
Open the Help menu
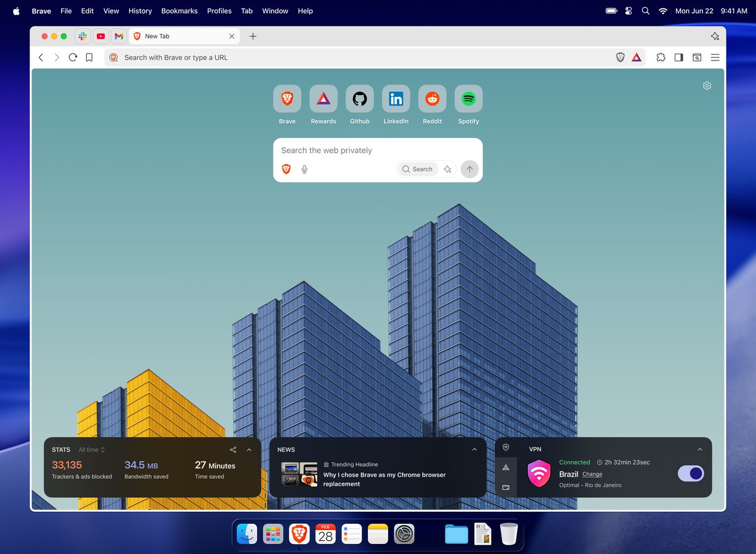(305, 11)
